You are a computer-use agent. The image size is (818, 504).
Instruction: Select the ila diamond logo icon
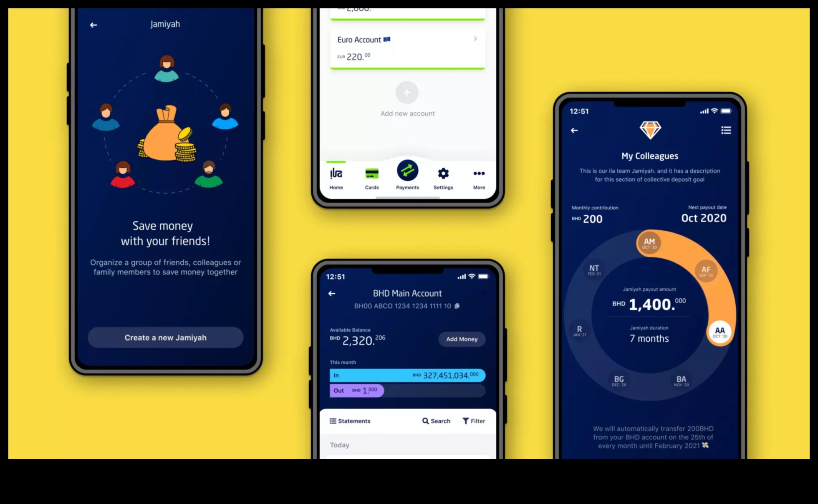pyautogui.click(x=650, y=130)
